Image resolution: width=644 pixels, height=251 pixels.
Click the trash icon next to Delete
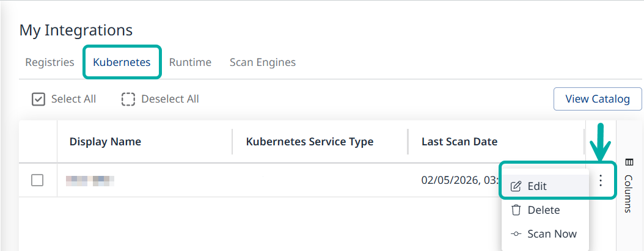tap(516, 210)
